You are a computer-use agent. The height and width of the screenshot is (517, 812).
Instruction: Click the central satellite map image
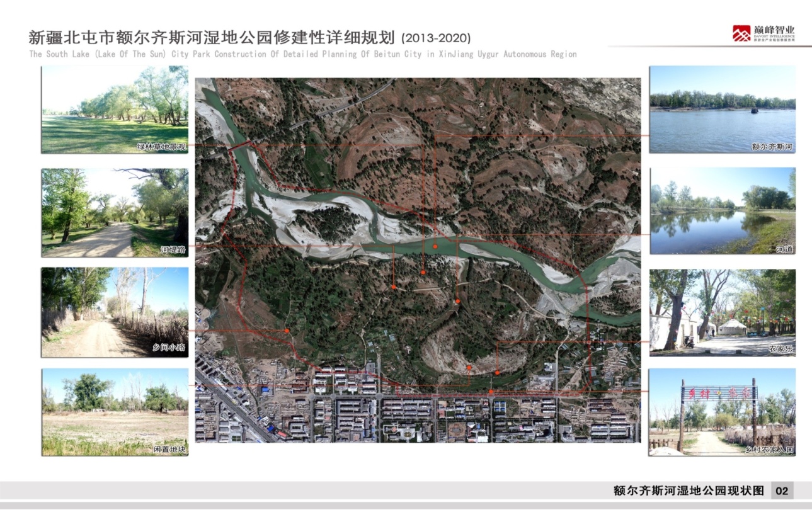[x=418, y=260]
